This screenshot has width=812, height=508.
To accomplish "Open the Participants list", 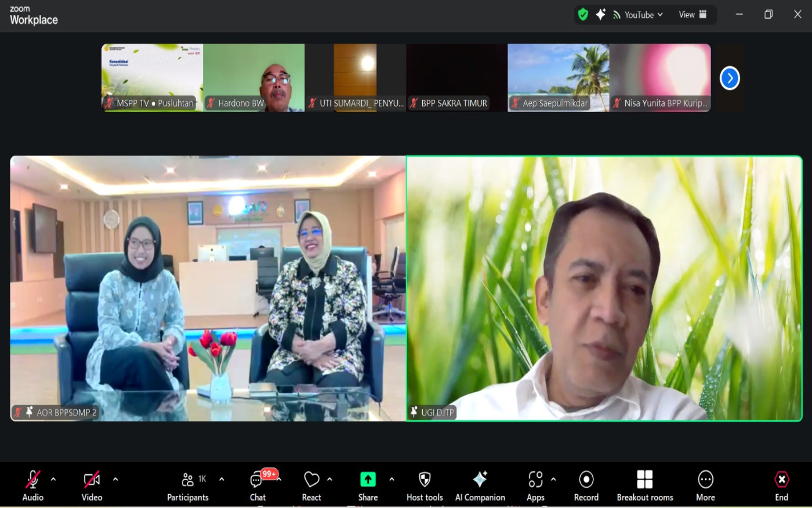I will (x=188, y=485).
